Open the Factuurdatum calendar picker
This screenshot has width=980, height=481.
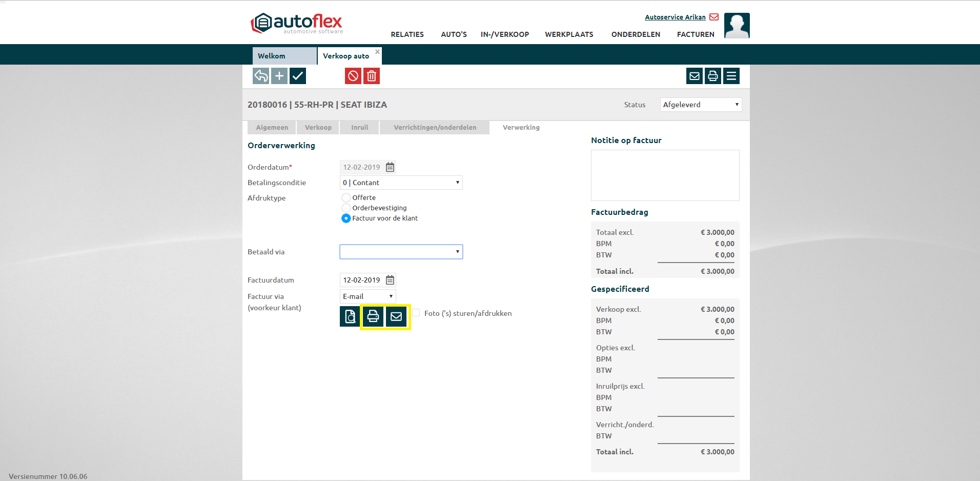click(390, 280)
